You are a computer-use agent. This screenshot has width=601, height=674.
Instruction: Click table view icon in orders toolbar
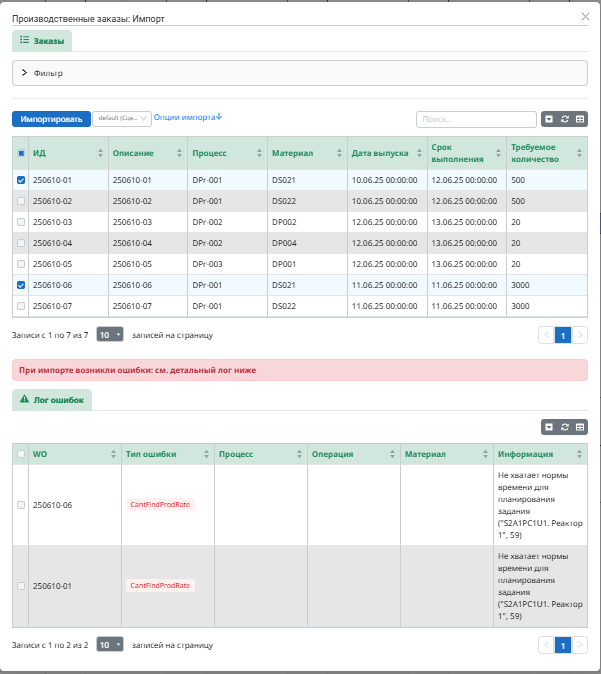point(580,119)
